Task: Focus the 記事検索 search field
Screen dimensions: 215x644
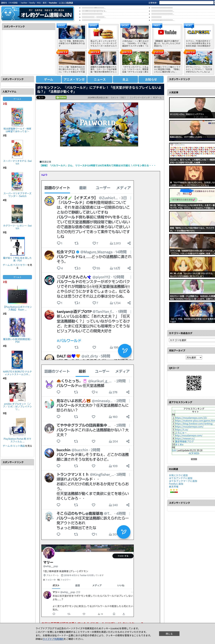Action: tap(187, 3)
